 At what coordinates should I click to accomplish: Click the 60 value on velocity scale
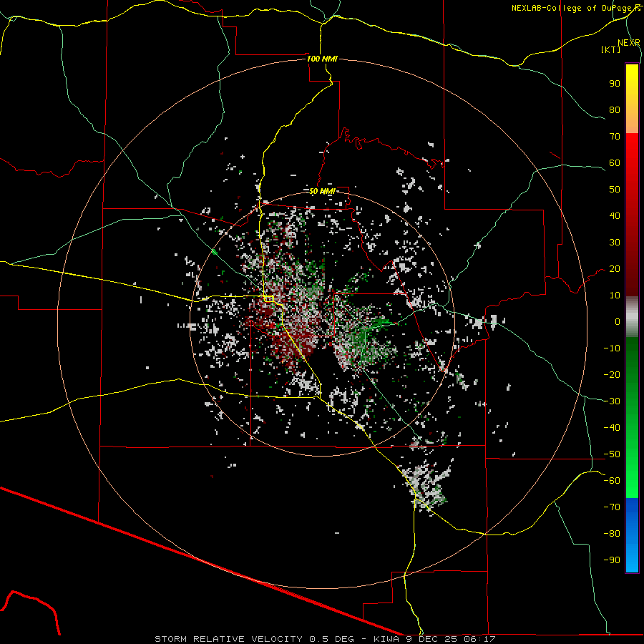pos(615,162)
